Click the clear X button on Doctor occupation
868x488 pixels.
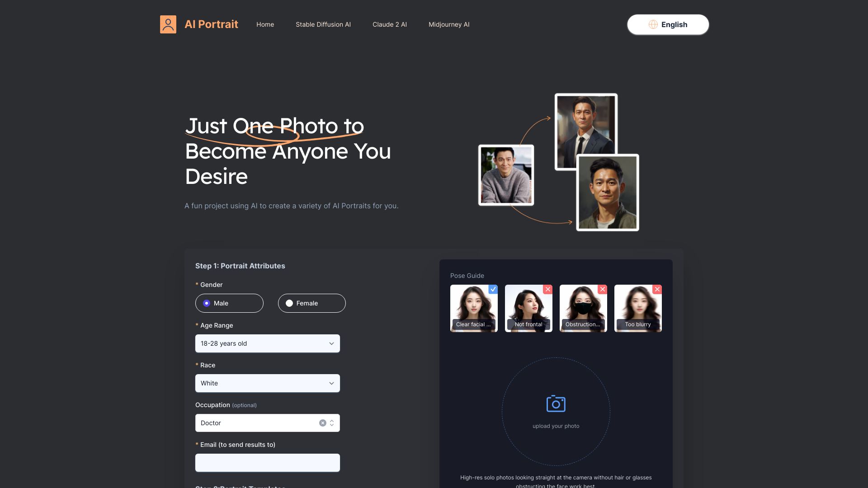pyautogui.click(x=322, y=423)
